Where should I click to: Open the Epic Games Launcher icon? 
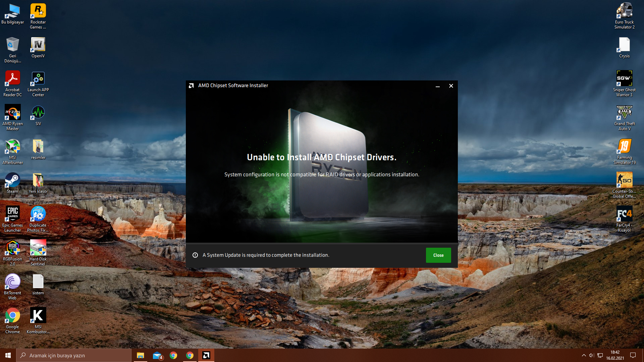click(12, 219)
